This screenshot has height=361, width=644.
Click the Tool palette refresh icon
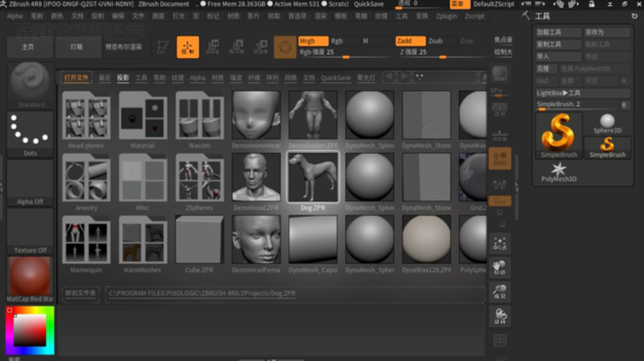pyautogui.click(x=634, y=16)
